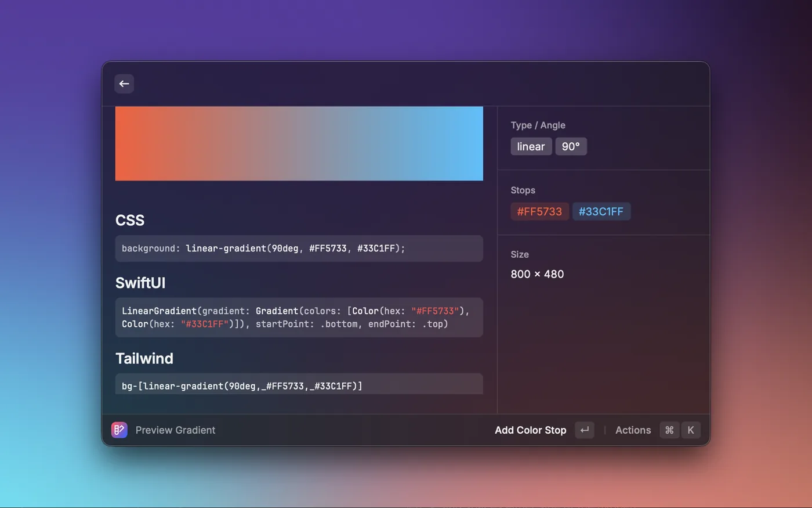Click the K key icon beside Actions

[691, 430]
